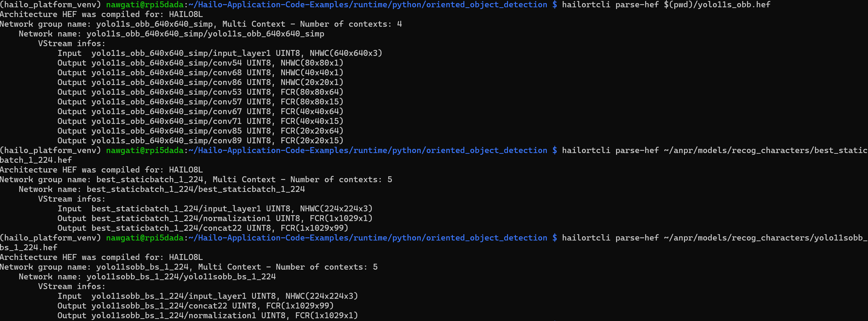Screen dimensions: 868x321
Task: Select the conv86 output line
Action: click(x=200, y=83)
